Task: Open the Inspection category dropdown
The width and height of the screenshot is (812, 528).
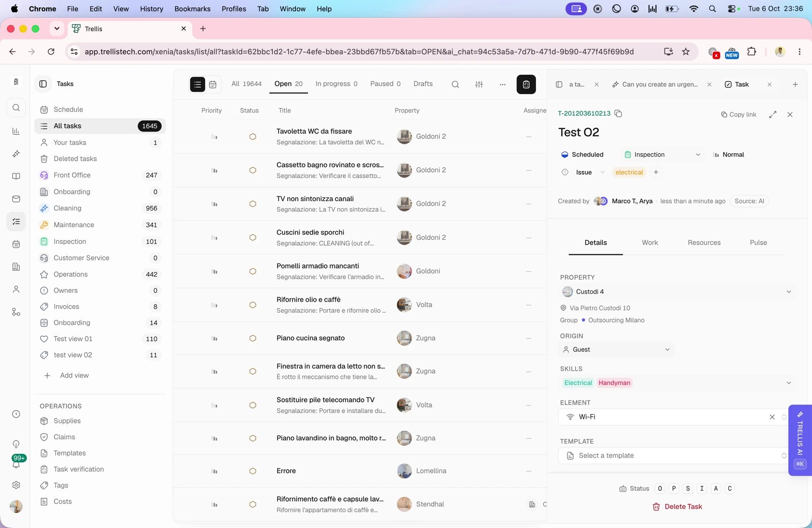Action: coord(662,154)
